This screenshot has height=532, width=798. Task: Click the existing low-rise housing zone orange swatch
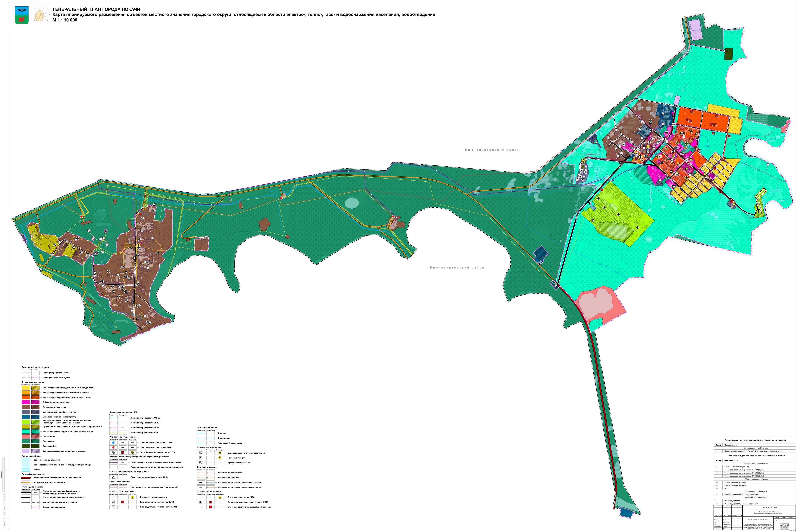click(x=25, y=393)
